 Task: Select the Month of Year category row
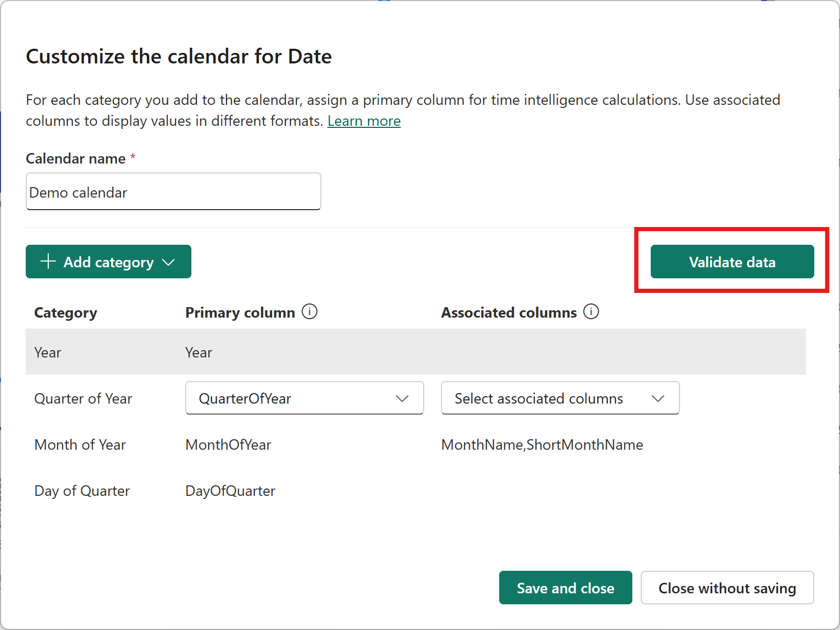click(x=80, y=444)
